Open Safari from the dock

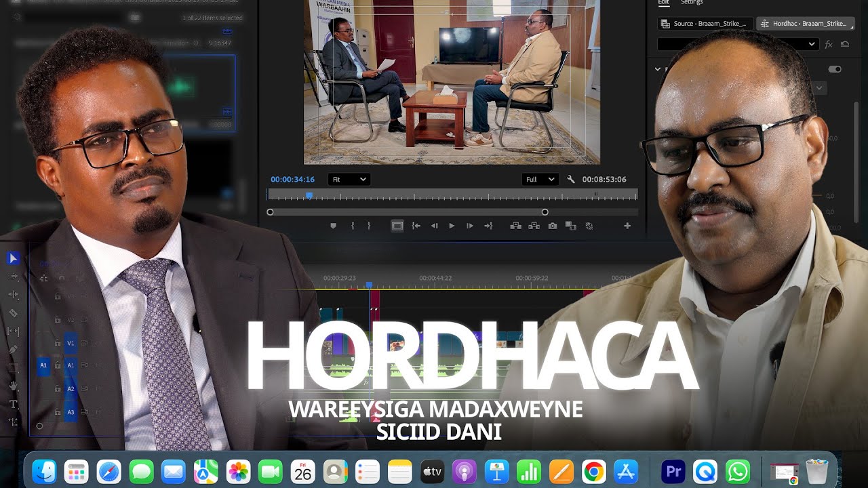pyautogui.click(x=108, y=471)
